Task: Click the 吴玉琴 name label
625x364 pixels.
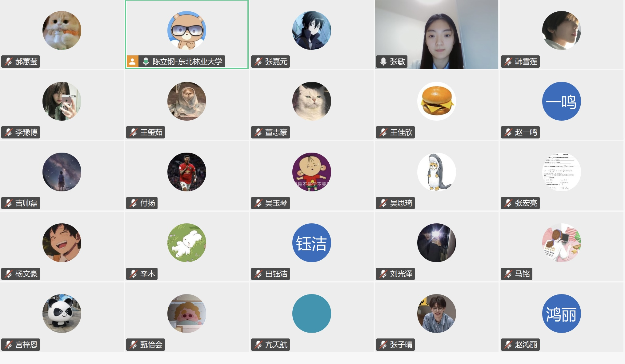Action: [x=276, y=203]
